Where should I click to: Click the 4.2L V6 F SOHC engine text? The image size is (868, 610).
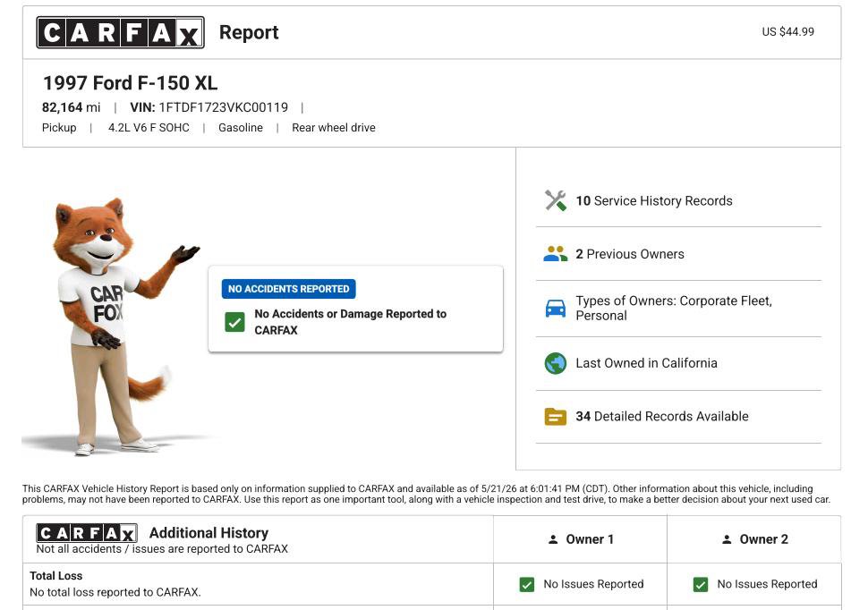tap(149, 128)
